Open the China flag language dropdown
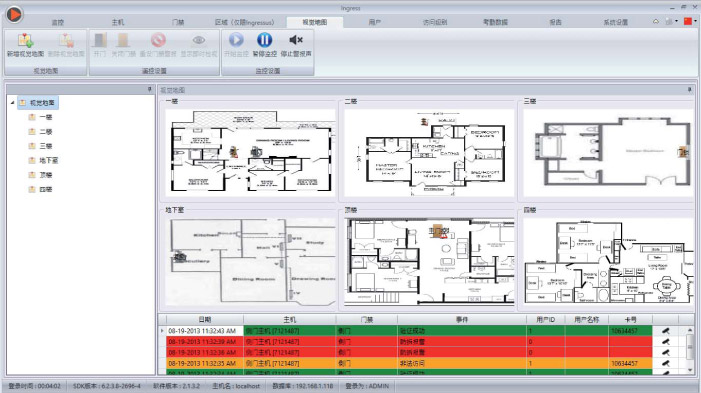 tap(690, 21)
